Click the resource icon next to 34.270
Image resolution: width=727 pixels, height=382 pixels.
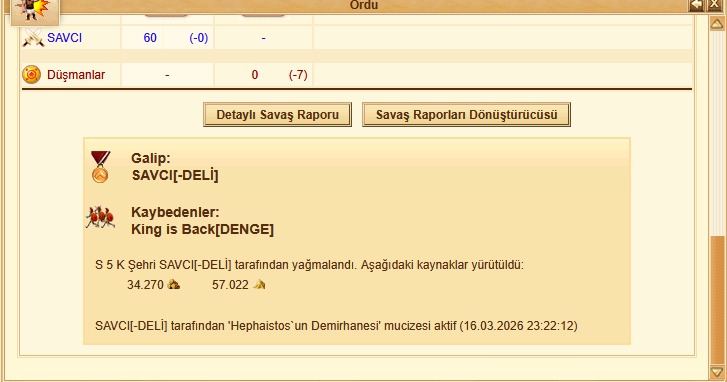pyautogui.click(x=173, y=284)
